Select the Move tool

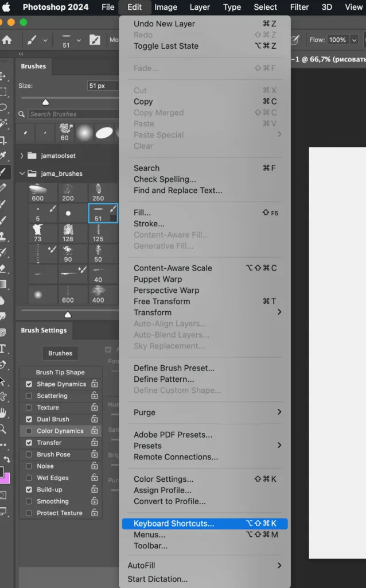(3, 76)
